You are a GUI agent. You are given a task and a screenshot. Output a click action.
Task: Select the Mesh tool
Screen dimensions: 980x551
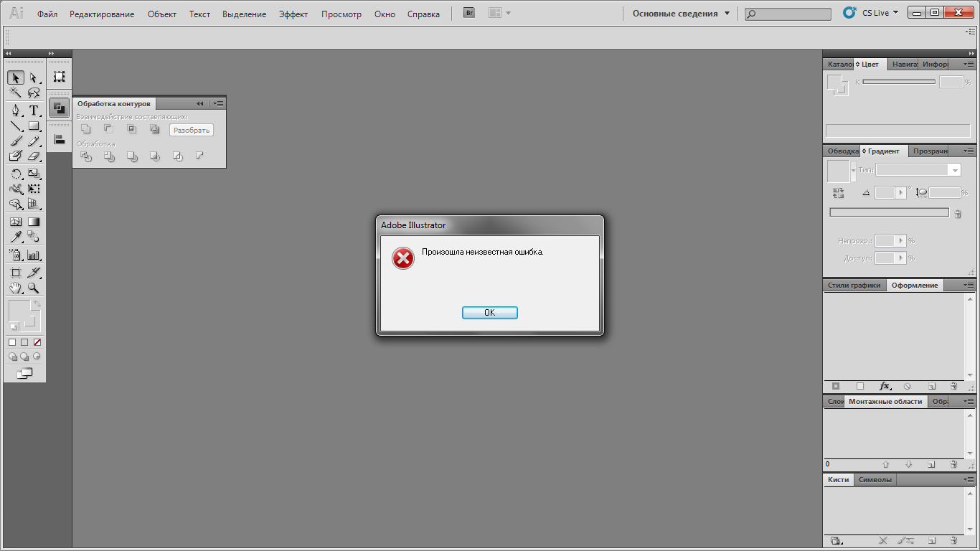pos(16,222)
